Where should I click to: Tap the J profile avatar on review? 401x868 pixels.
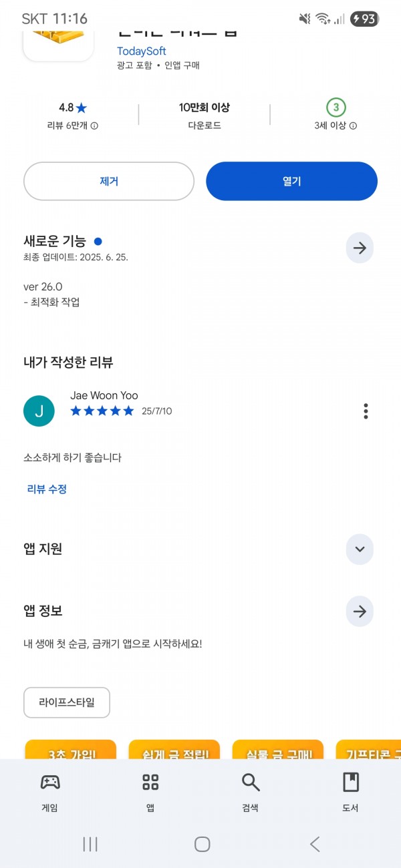[39, 411]
